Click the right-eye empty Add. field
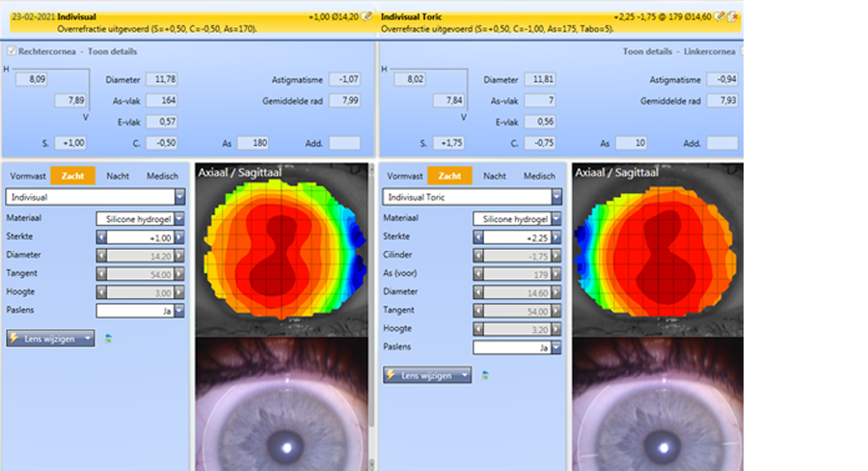This screenshot has width=868, height=471. coord(345,143)
